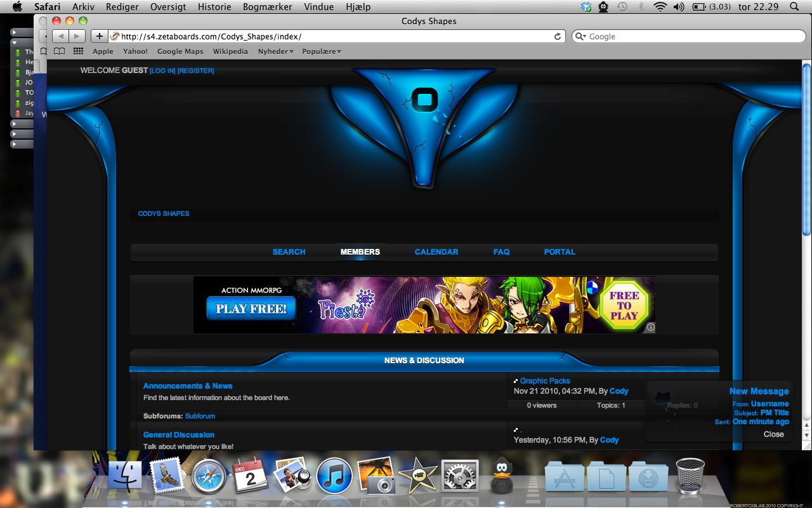Open the Spotlight magnifier in menu bar
The height and width of the screenshot is (508, 812).
pyautogui.click(x=794, y=7)
